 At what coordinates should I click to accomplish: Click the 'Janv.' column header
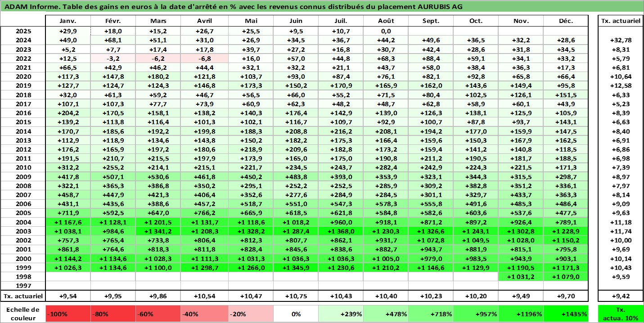[68, 21]
